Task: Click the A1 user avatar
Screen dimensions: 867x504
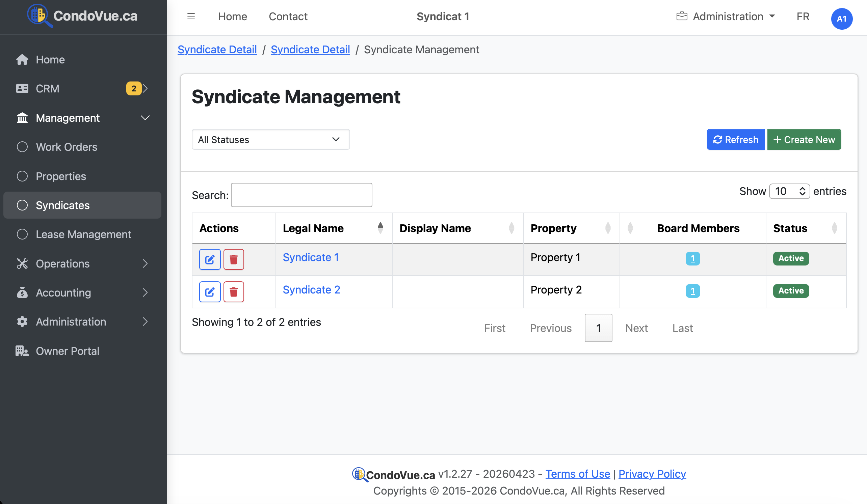Action: [842, 19]
